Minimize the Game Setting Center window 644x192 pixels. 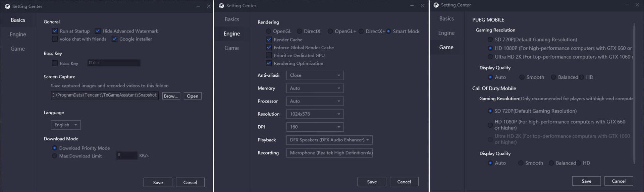click(627, 5)
